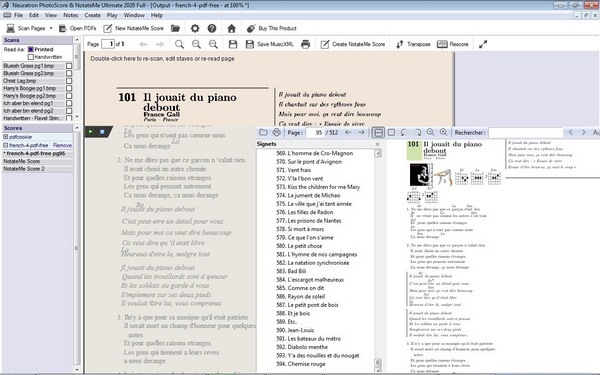Image resolution: width=600 pixels, height=375 pixels.
Task: Click PDF viewer rotate left icon
Action: tap(404, 132)
